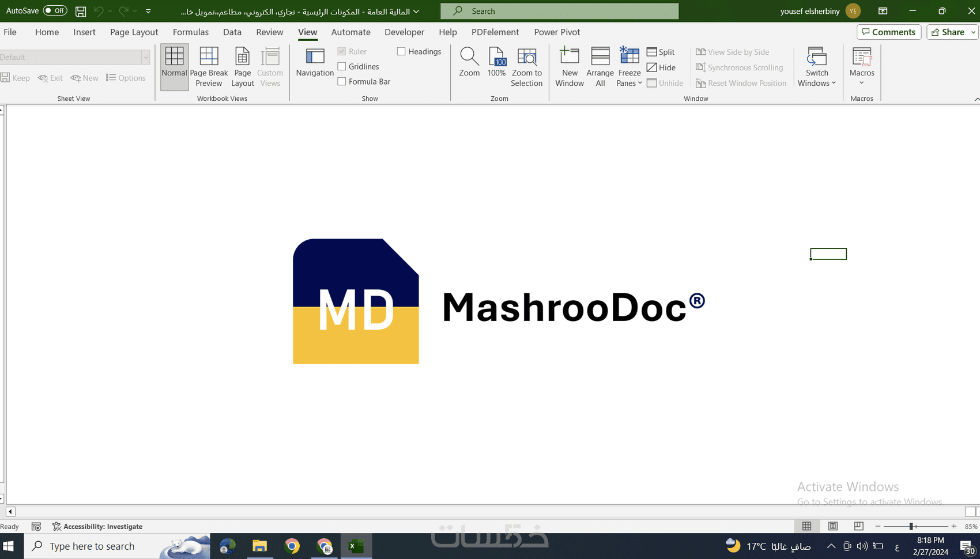Image resolution: width=980 pixels, height=559 pixels.
Task: Open the File menu
Action: (10, 32)
